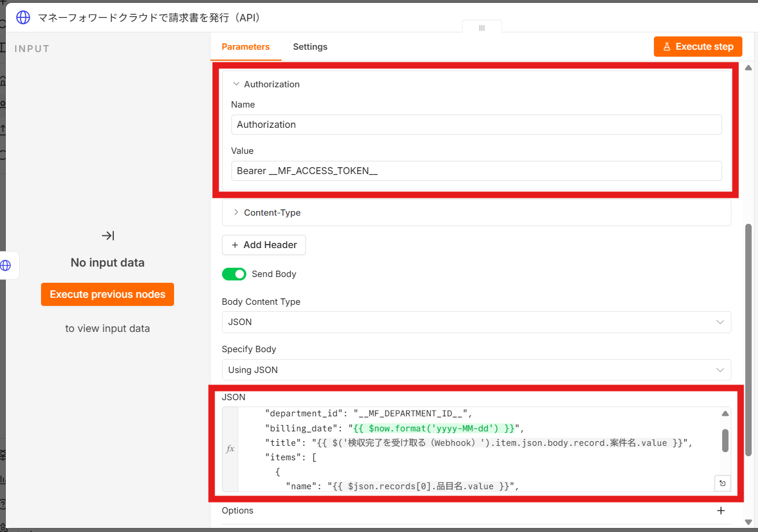The height and width of the screenshot is (532, 758).
Task: Click the "Body Content Type" field label
Action: tap(261, 302)
